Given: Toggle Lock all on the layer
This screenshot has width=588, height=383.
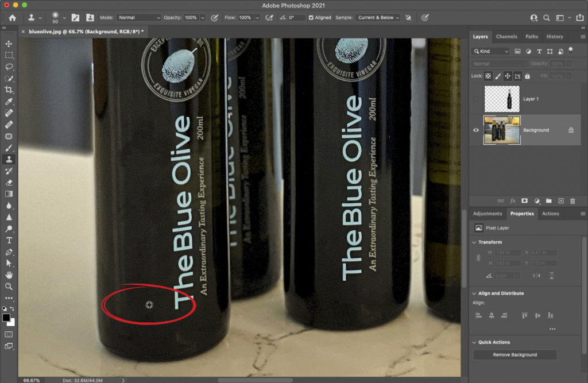Looking at the screenshot, I should coord(527,76).
